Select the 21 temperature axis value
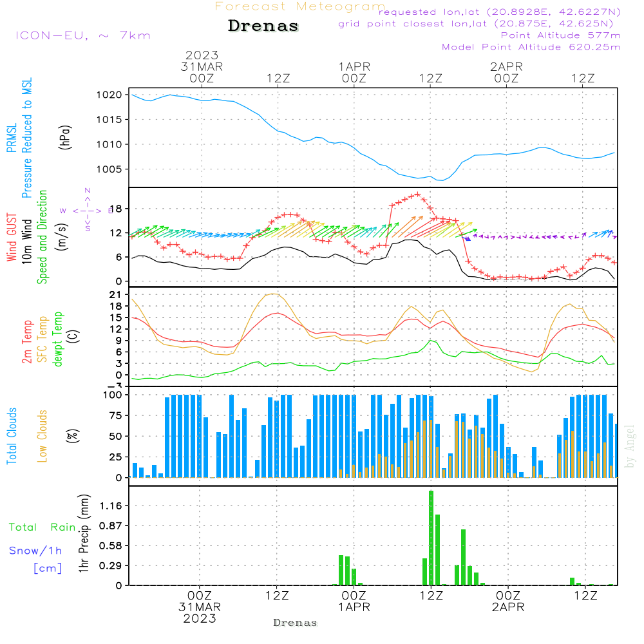This screenshot has height=644, width=644. (116, 294)
